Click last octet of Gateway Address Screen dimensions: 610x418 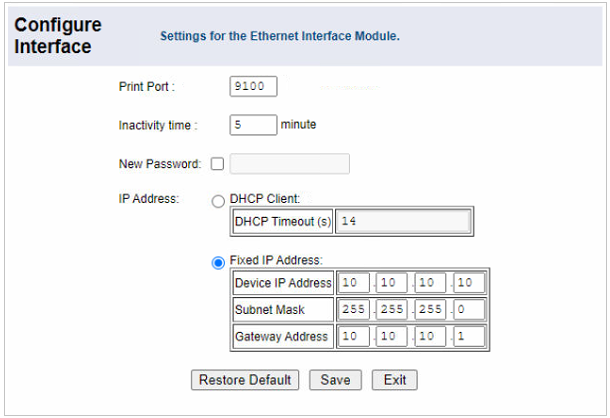coord(469,337)
